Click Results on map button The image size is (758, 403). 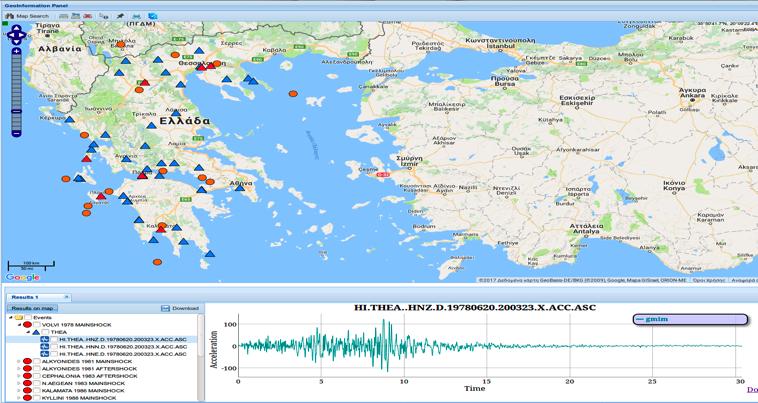[32, 308]
